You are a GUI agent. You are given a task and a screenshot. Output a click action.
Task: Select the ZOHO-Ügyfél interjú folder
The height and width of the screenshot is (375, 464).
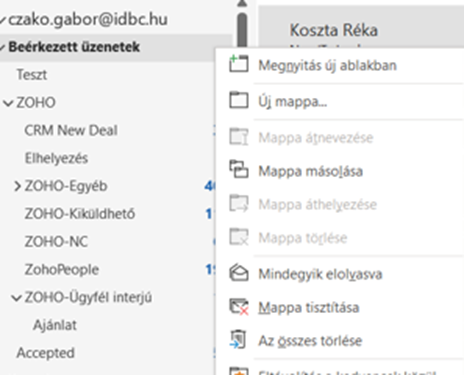pos(88,297)
